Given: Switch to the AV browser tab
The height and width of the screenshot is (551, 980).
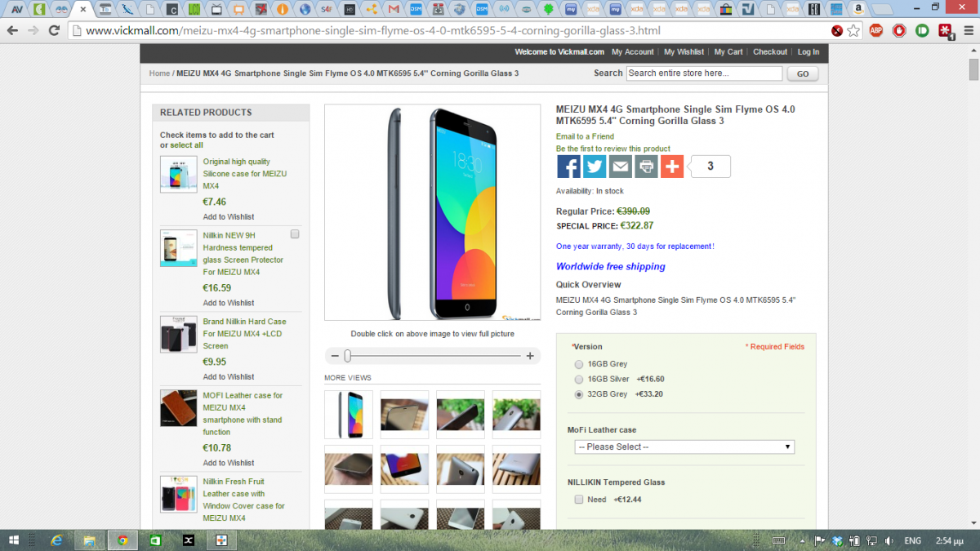Looking at the screenshot, I should coord(16,10).
